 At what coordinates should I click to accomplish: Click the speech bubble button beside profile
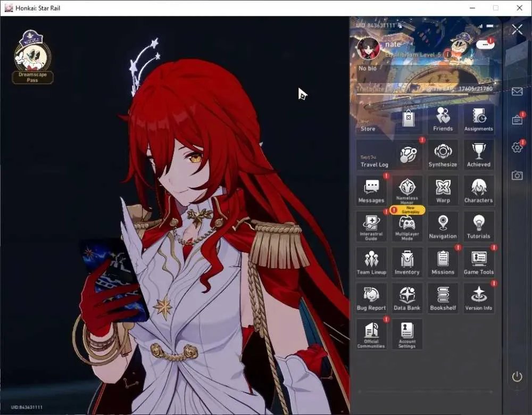tap(485, 45)
